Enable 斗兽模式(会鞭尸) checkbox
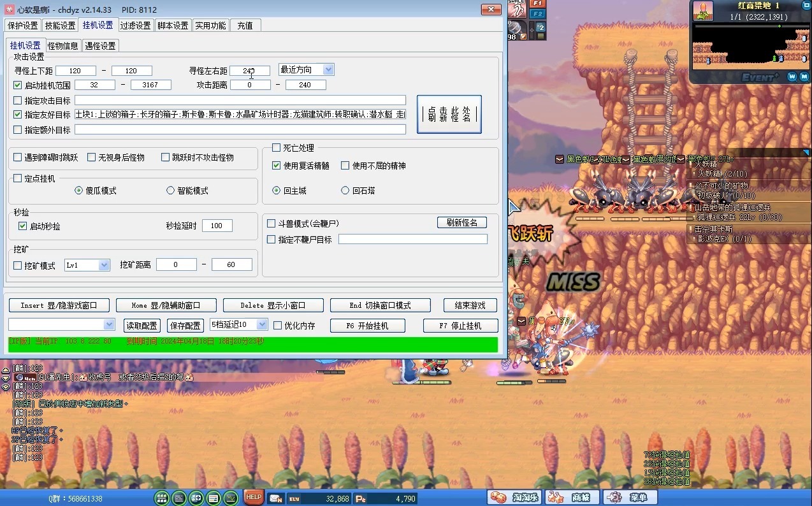 [272, 224]
